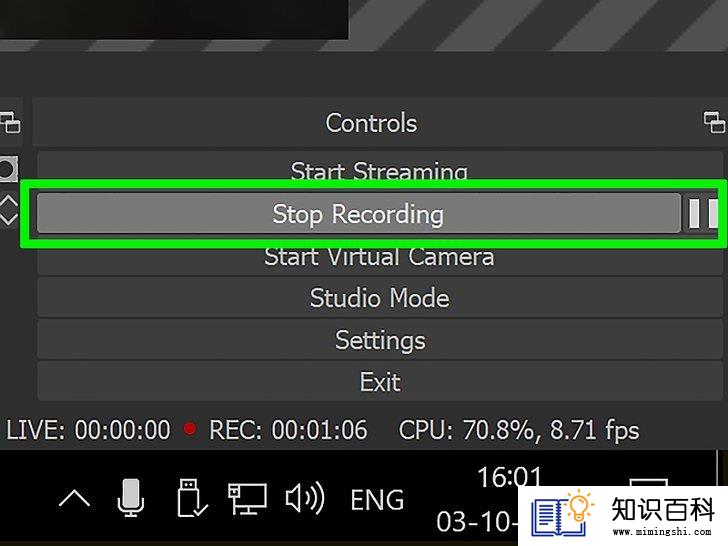Open OBS Settings from Controls
Viewport: 728px width, 546px height.
[379, 340]
